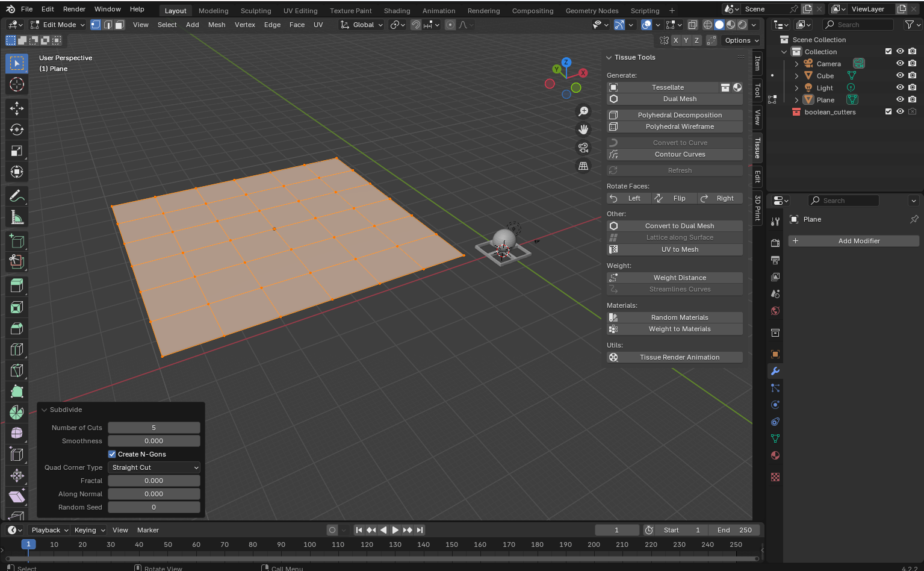Screen dimensions: 924x571
Task: Click the Dual Mesh button
Action: click(x=675, y=99)
